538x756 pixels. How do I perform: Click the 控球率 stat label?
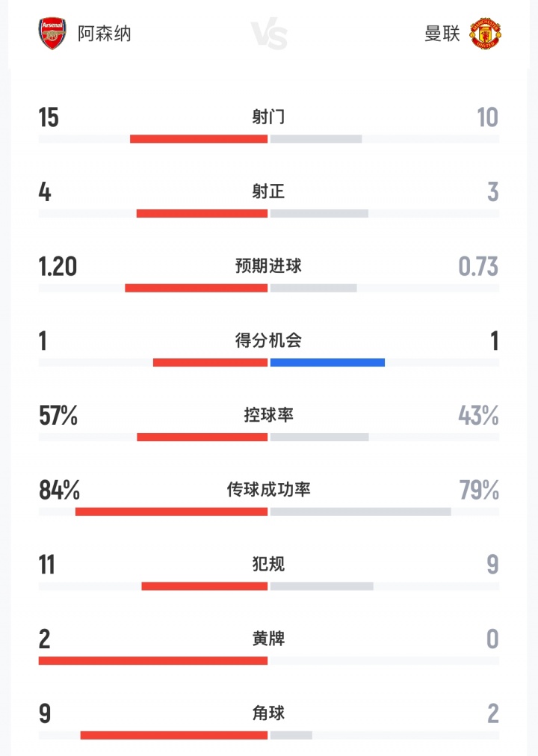coord(268,415)
